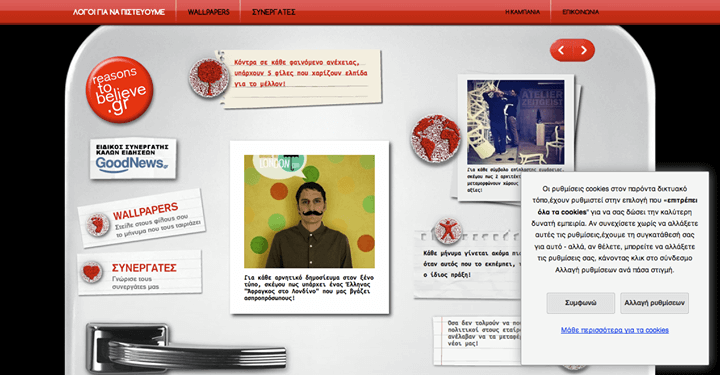Open the mustached man polaroid photo
This screenshot has height=375, width=720.
click(x=309, y=228)
